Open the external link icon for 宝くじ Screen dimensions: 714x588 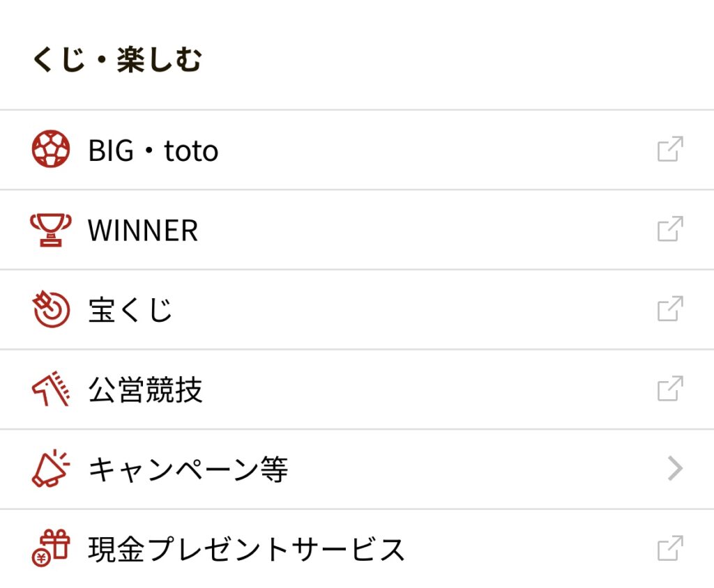(670, 309)
